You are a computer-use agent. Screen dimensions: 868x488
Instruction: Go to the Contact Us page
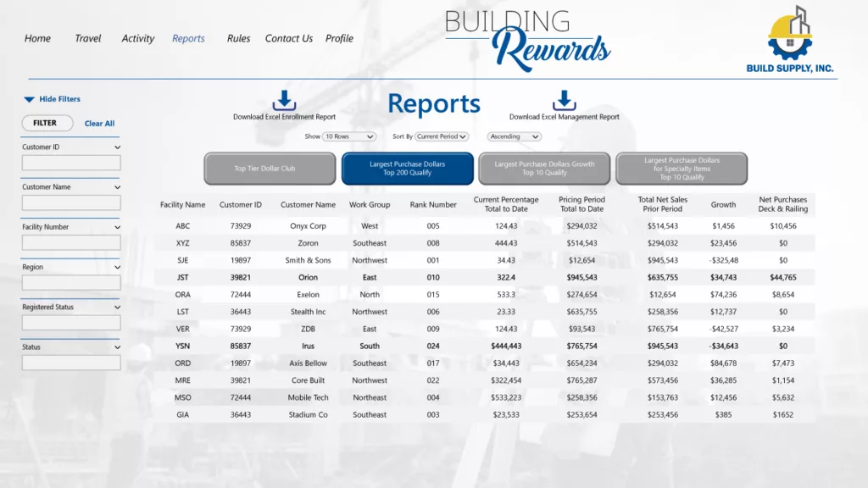pos(288,38)
